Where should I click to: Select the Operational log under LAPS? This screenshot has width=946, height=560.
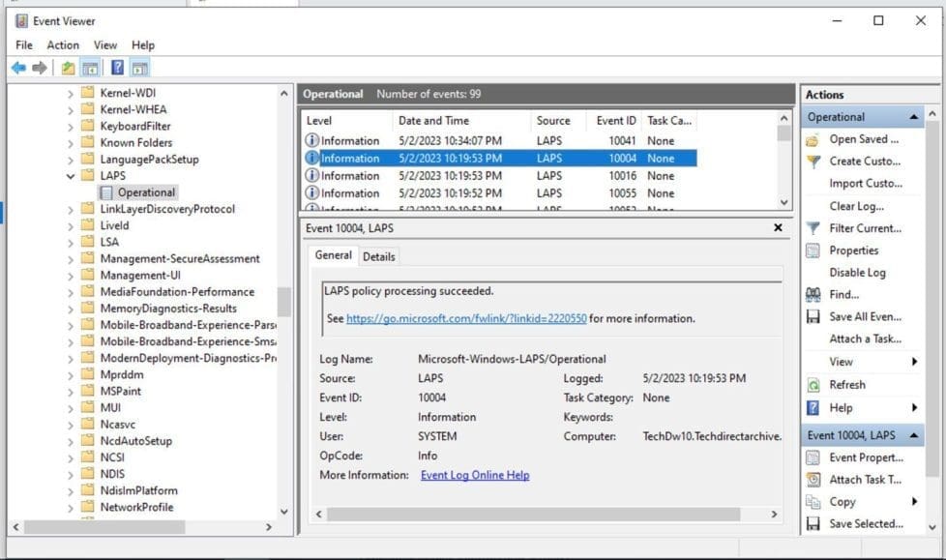(146, 192)
